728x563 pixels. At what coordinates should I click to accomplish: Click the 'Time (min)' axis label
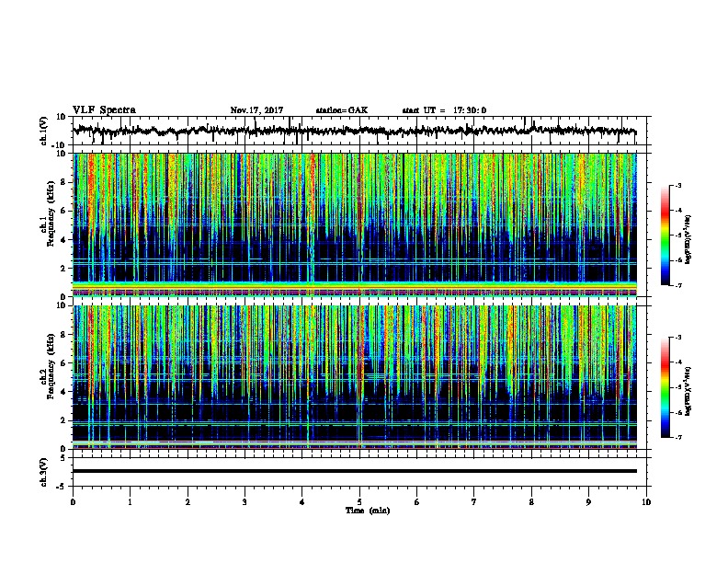coord(368,511)
